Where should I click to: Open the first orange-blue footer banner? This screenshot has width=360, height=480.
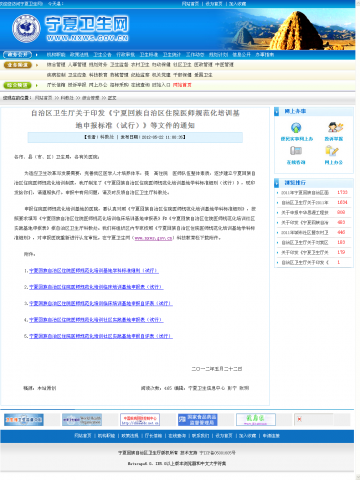(24, 420)
